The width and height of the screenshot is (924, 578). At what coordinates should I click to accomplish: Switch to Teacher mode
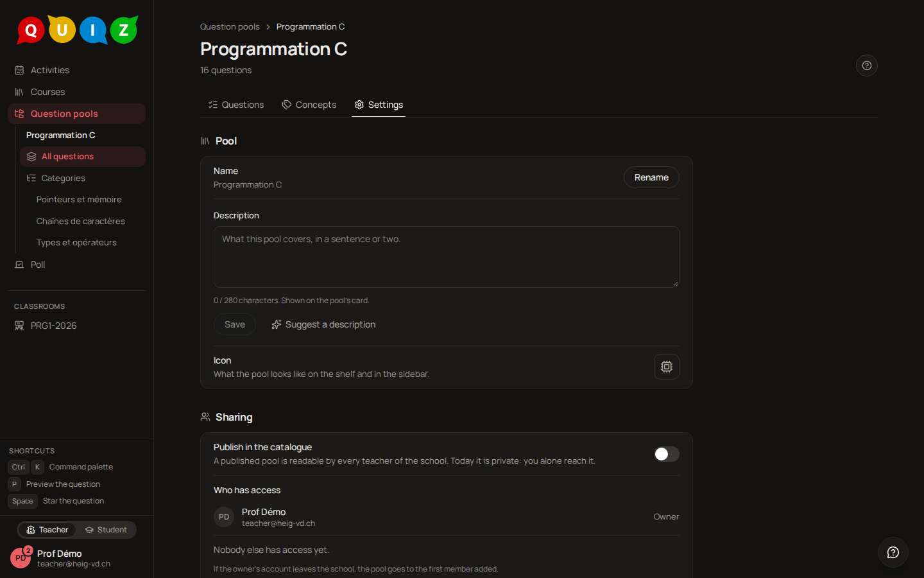[x=47, y=530]
